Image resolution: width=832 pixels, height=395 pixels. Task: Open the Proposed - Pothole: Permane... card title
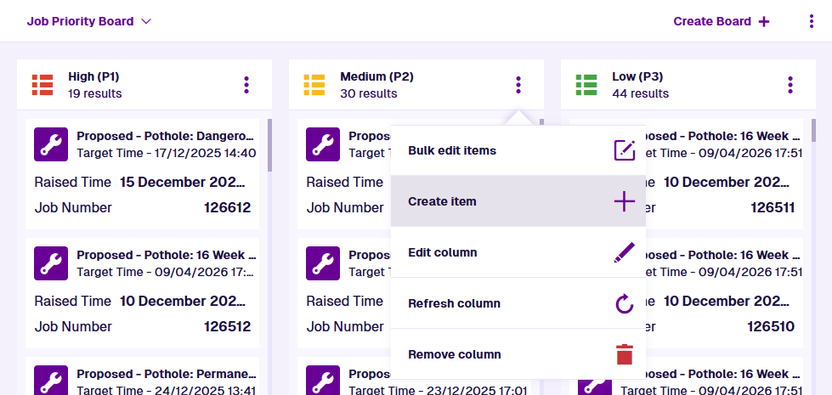click(x=166, y=374)
